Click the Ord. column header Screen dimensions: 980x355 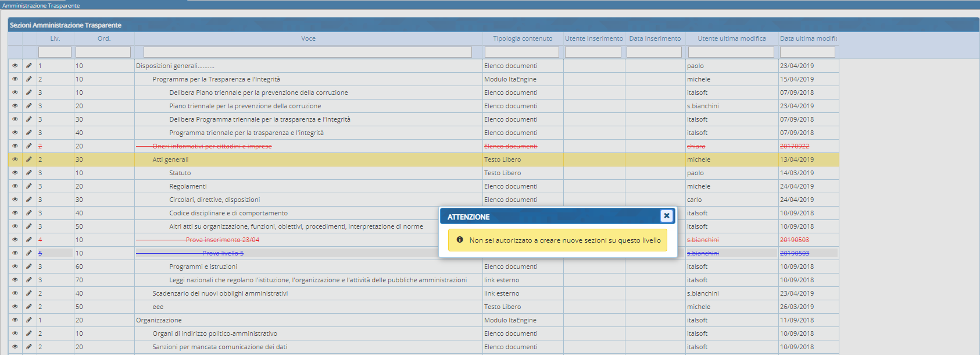(103, 38)
